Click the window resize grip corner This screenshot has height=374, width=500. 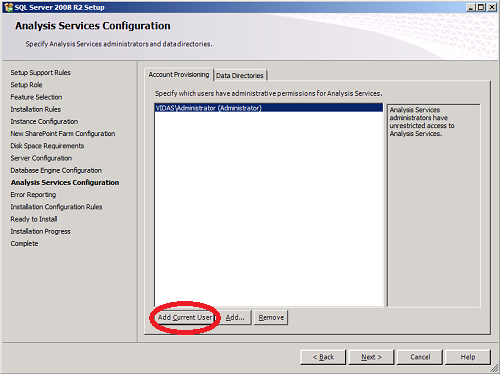(x=494, y=368)
